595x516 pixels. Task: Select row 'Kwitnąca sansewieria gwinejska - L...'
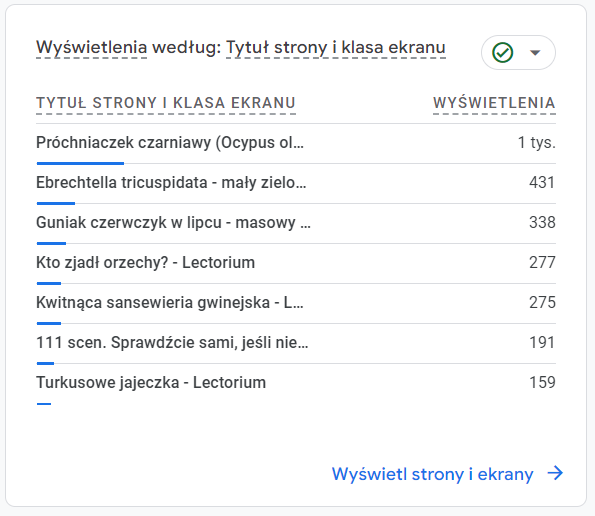296,303
